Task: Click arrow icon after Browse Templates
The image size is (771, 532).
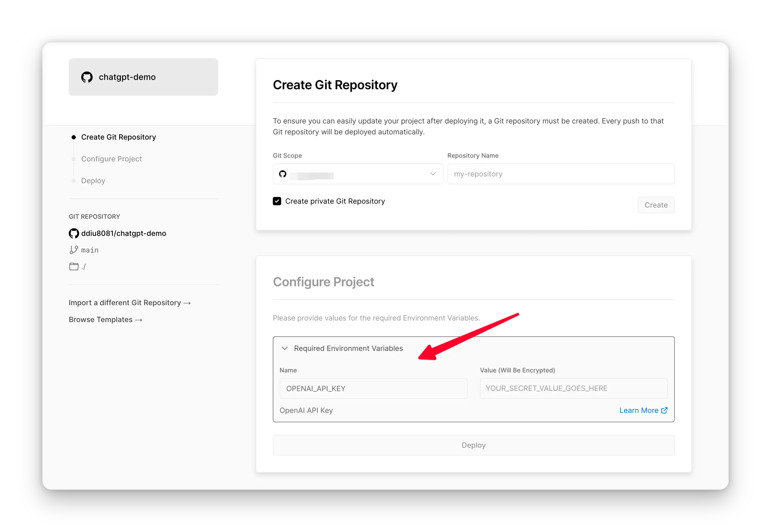Action: (x=139, y=320)
